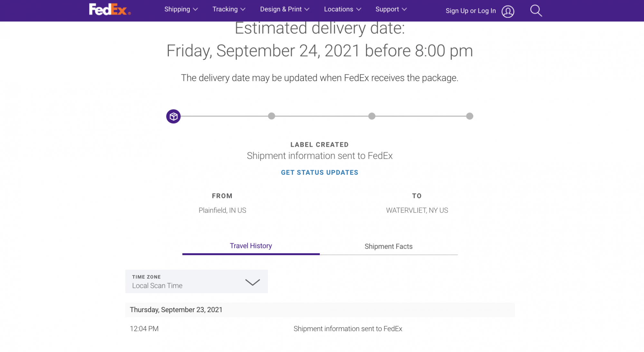
Task: Click the package icon on progress tracker
Action: 173,116
